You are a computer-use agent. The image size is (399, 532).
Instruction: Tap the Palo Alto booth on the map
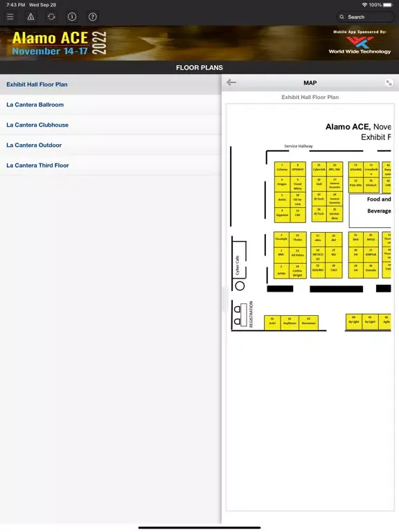click(355, 185)
